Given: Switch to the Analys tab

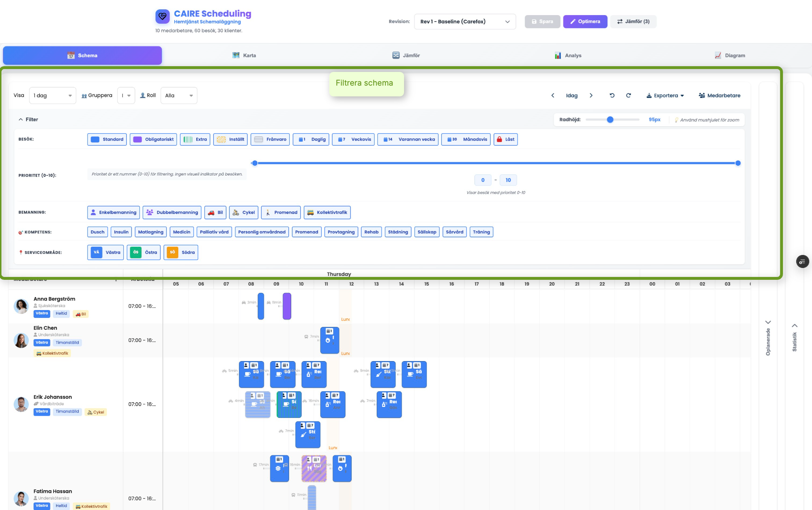Looking at the screenshot, I should 568,55.
